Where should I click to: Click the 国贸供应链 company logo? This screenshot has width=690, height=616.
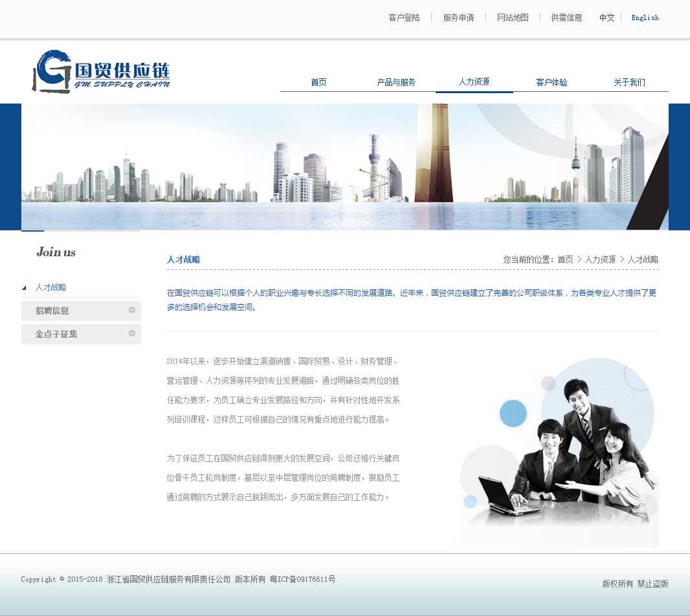pos(101,72)
